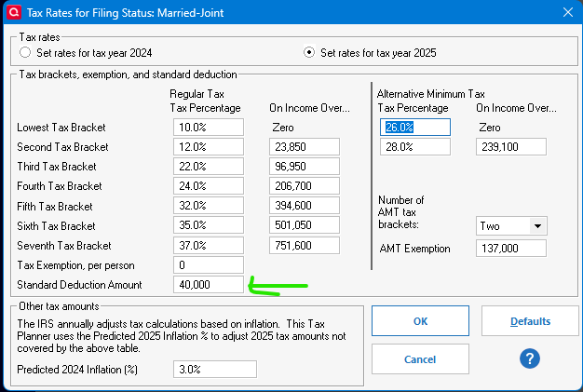Edit the Tax Exemption per person field
Screen dimensions: 583x392
click(x=209, y=265)
